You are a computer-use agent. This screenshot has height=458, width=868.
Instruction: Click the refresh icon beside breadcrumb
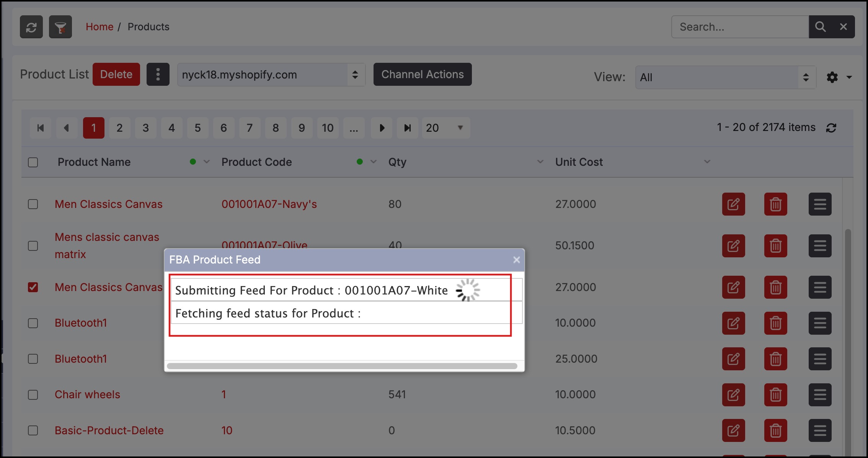pyautogui.click(x=31, y=27)
